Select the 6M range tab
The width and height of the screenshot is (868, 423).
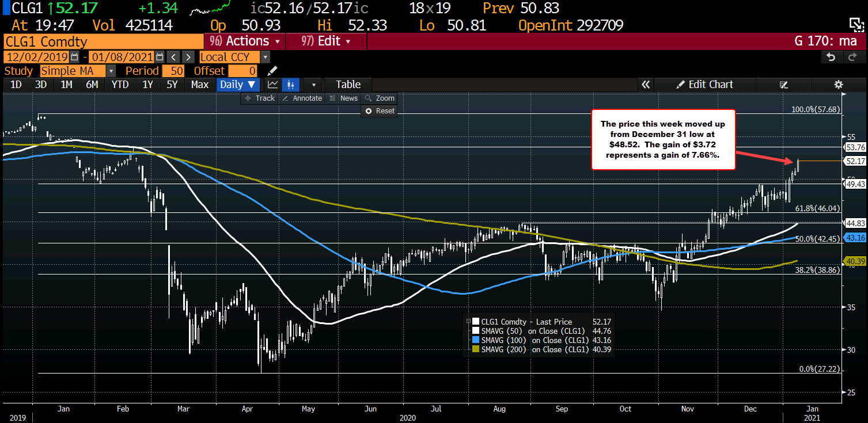(92, 85)
